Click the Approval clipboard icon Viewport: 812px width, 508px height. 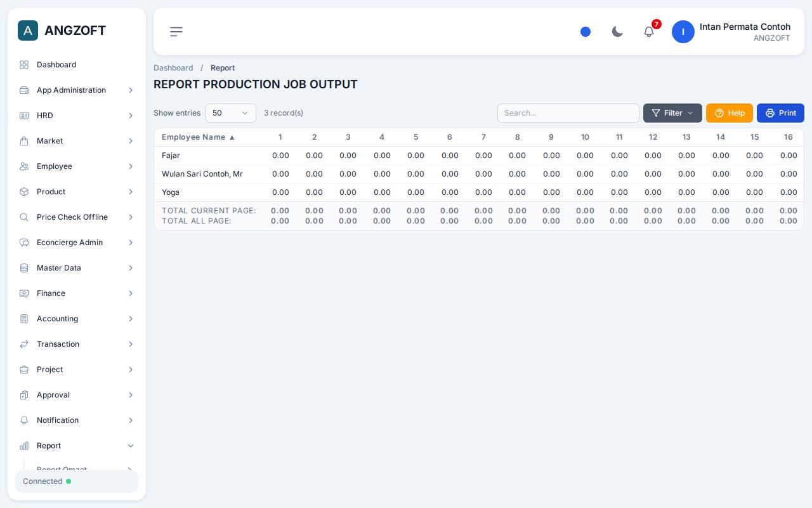(24, 395)
